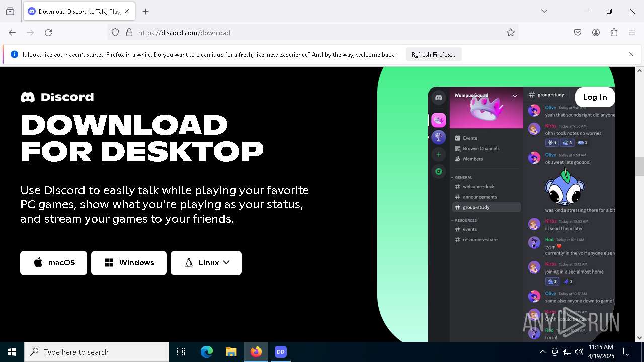Open the Firefox application menu
Screen dimensions: 644x362
(632, 33)
